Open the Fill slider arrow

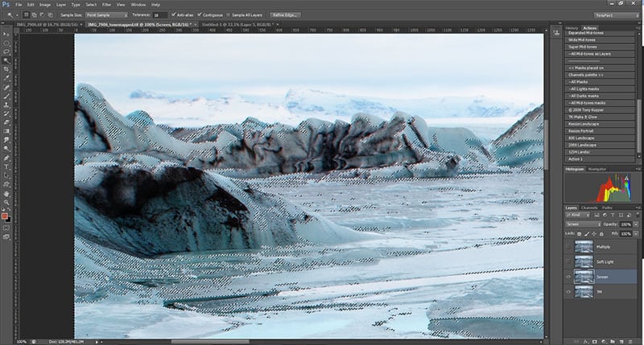click(636, 234)
